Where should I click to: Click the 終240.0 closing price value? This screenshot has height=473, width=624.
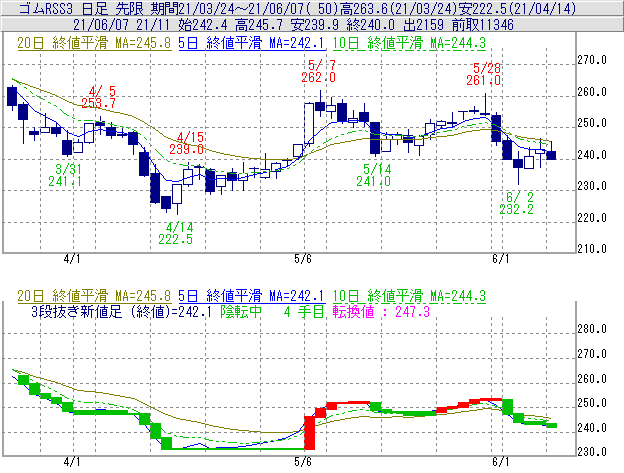click(x=371, y=25)
